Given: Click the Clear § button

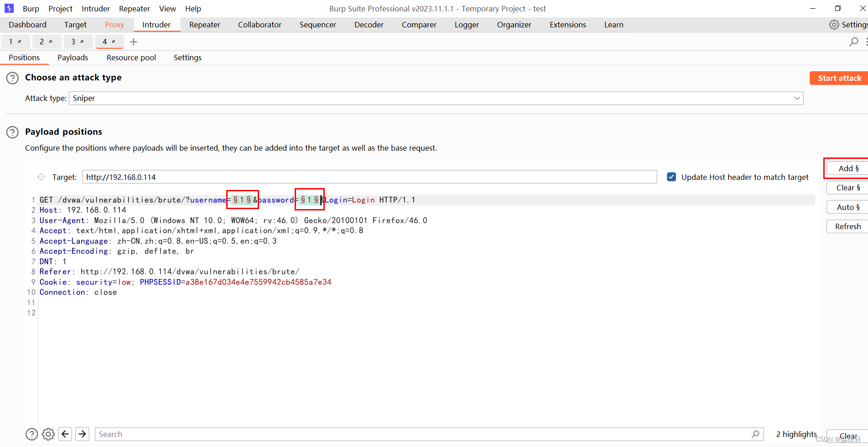Looking at the screenshot, I should click(848, 188).
